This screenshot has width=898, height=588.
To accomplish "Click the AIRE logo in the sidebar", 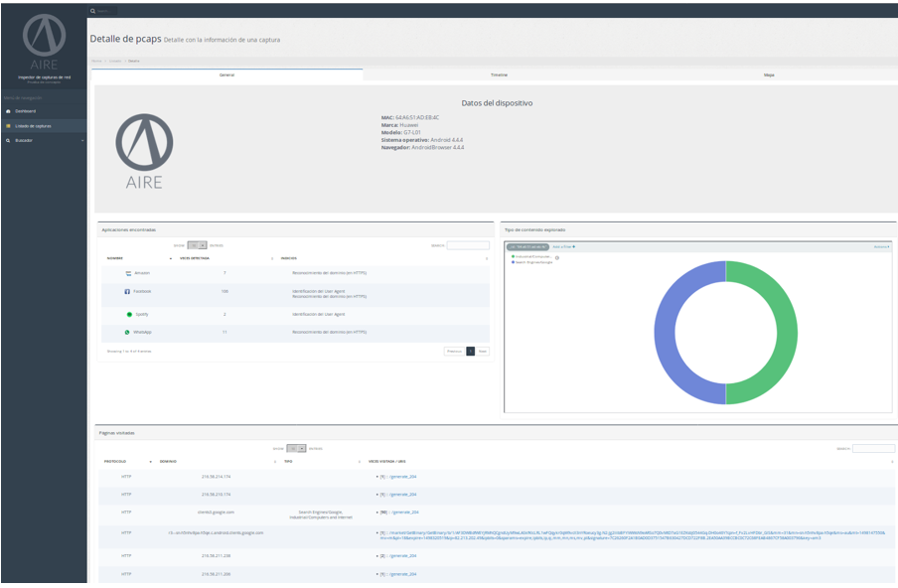I will pos(44,39).
